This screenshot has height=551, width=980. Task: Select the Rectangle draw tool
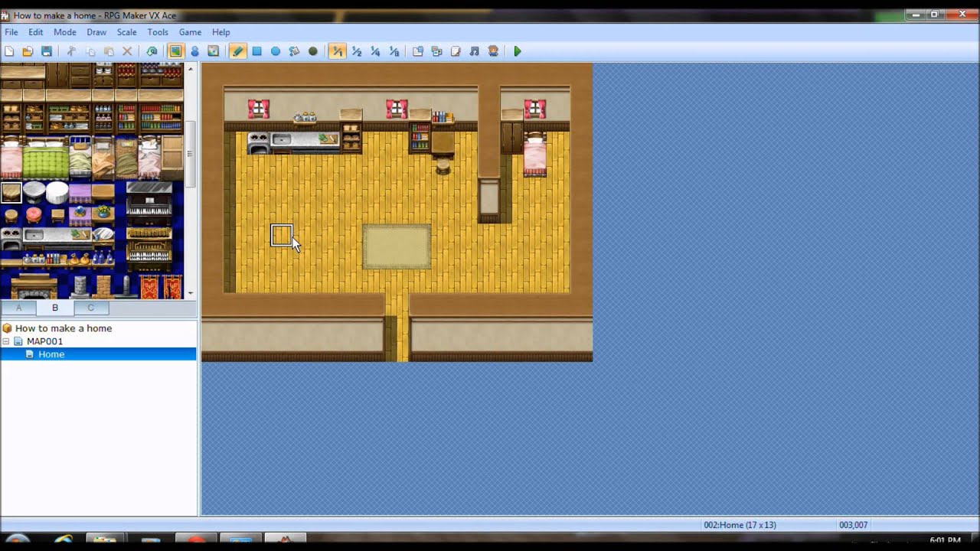click(257, 51)
